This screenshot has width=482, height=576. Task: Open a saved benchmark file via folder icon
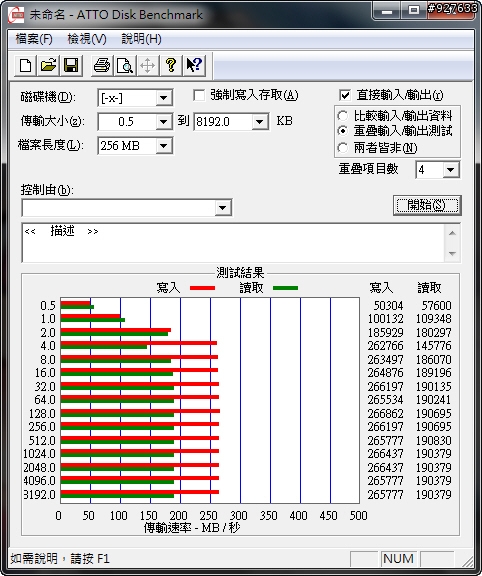(48, 66)
